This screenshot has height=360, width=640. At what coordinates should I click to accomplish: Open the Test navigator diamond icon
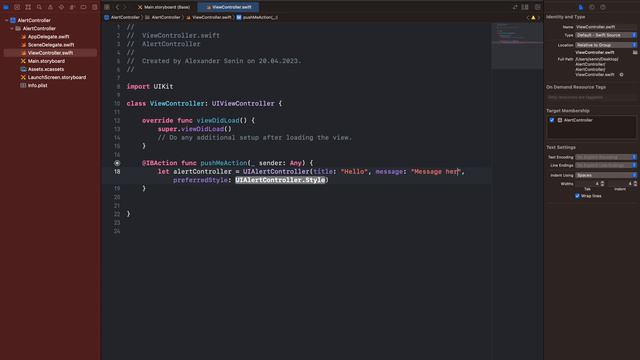[x=61, y=7]
